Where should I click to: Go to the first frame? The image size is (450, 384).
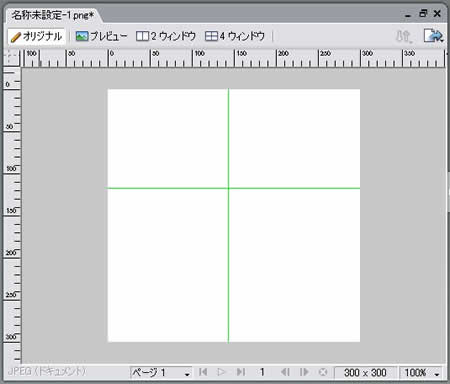coord(203,372)
